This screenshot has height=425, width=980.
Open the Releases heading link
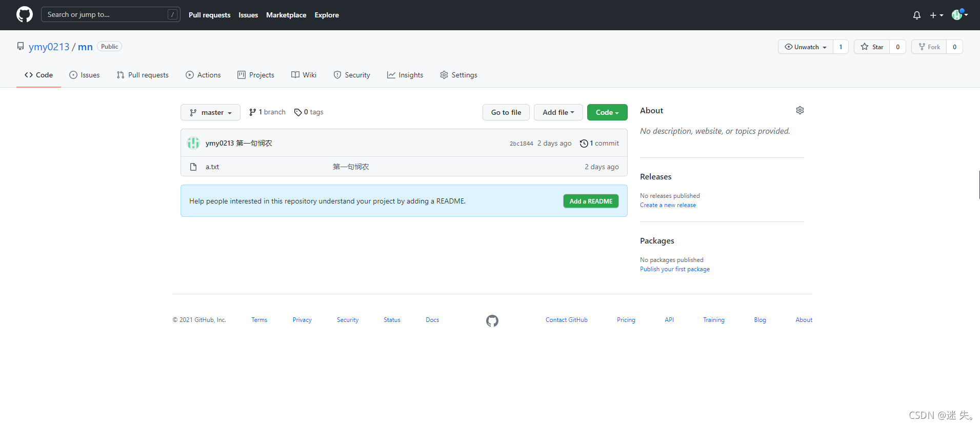click(x=655, y=176)
